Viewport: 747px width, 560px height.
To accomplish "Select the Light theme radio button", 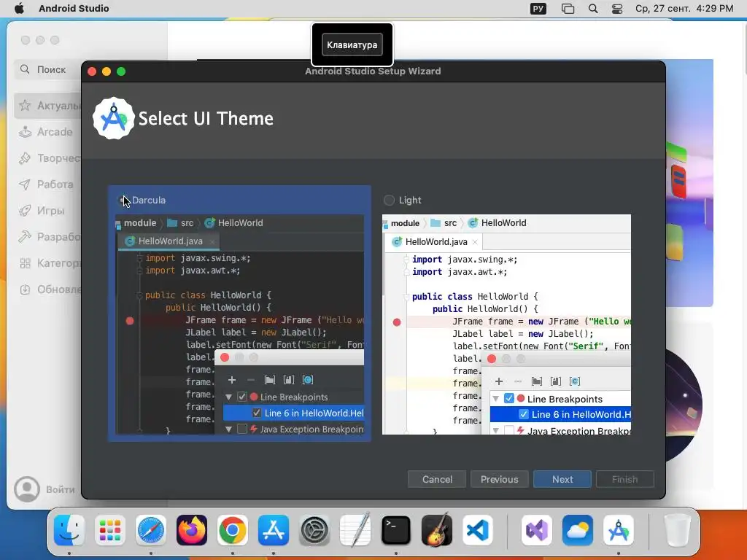I will point(389,200).
